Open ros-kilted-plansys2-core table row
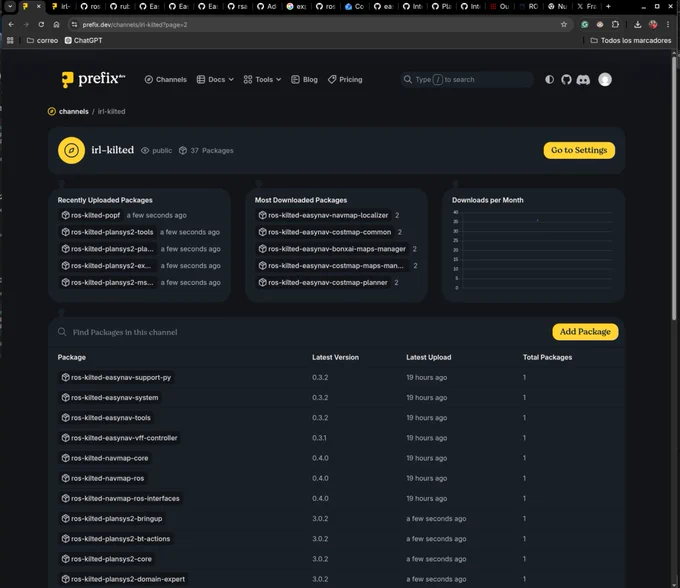Viewport: 680px width, 588px height. (336, 559)
